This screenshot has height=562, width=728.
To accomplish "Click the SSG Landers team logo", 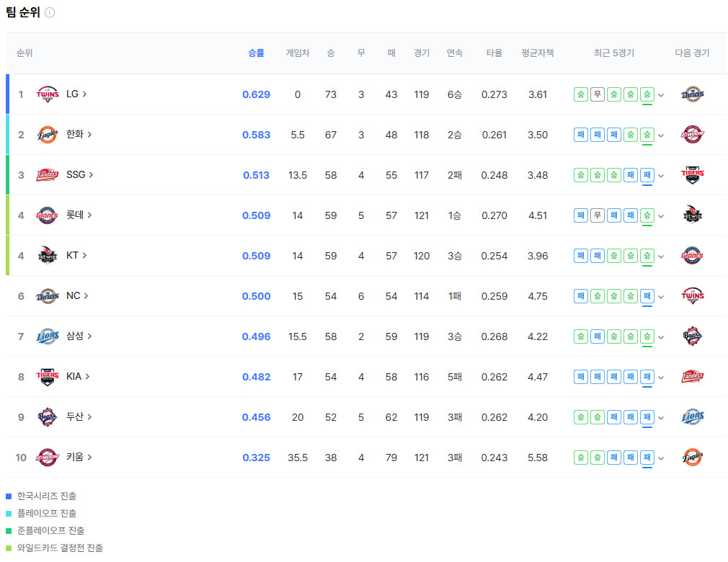I will tap(47, 175).
